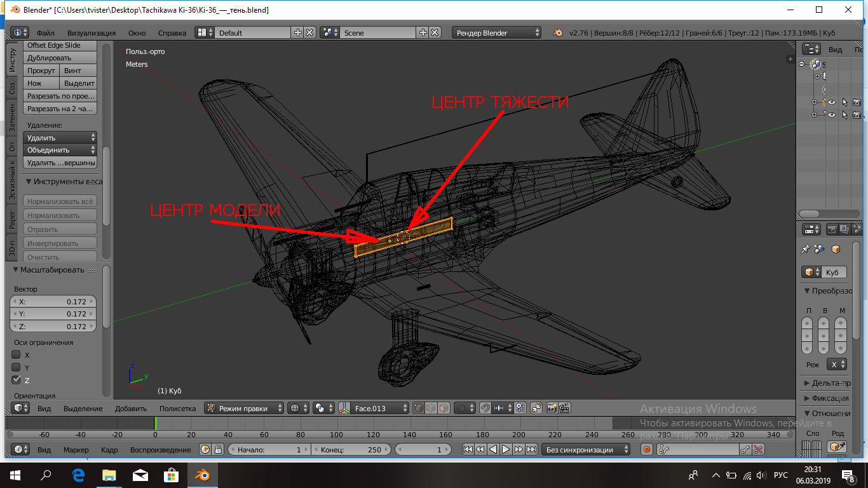Click the timeline lock icon
Screen dimensions: 868x488
click(x=218, y=449)
